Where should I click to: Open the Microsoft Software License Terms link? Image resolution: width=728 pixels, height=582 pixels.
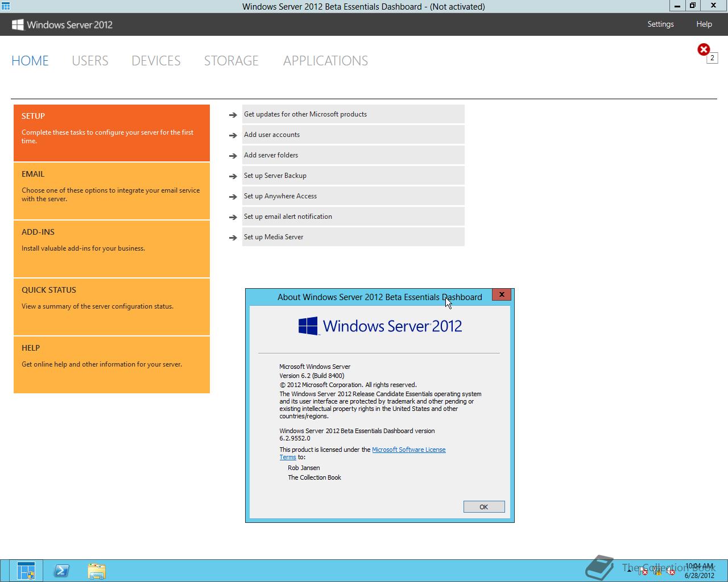408,450
